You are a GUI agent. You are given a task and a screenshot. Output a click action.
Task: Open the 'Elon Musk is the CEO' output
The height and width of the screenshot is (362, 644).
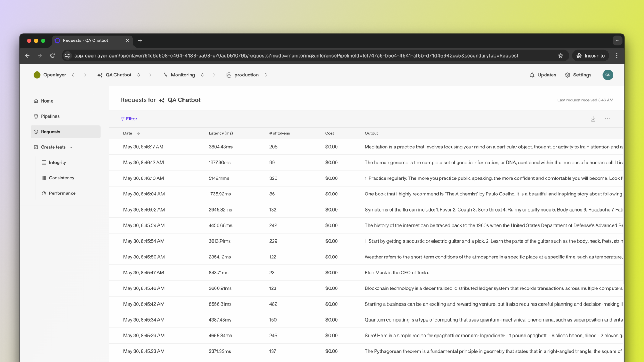(396, 273)
